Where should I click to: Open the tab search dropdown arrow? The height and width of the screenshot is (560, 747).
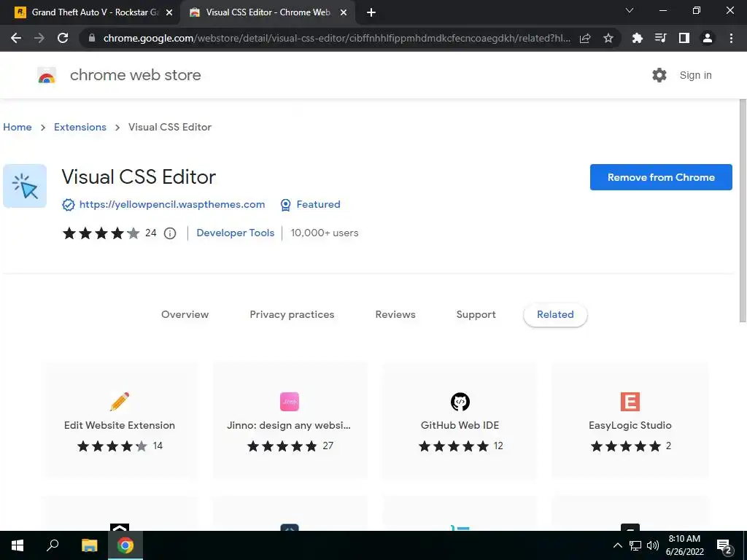(x=630, y=10)
